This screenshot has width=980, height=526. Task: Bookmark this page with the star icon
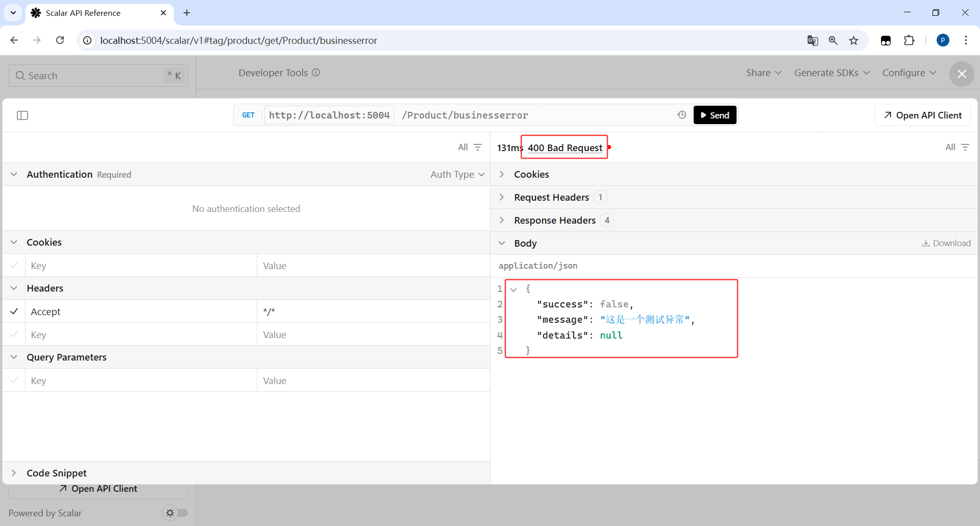click(x=854, y=40)
